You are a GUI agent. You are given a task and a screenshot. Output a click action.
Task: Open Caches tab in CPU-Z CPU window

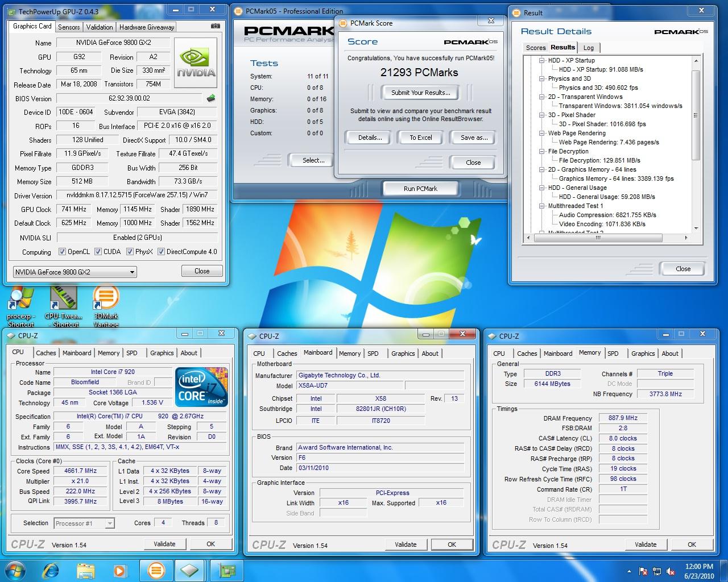[46, 353]
